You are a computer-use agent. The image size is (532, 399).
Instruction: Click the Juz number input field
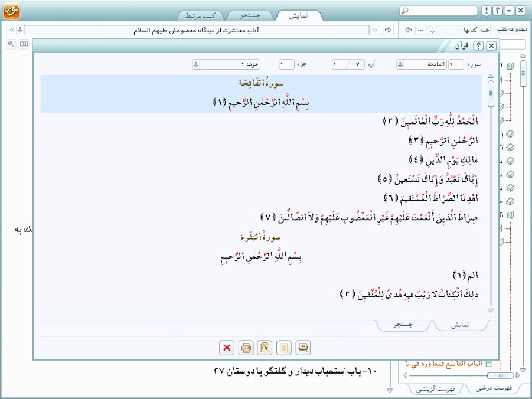click(286, 64)
